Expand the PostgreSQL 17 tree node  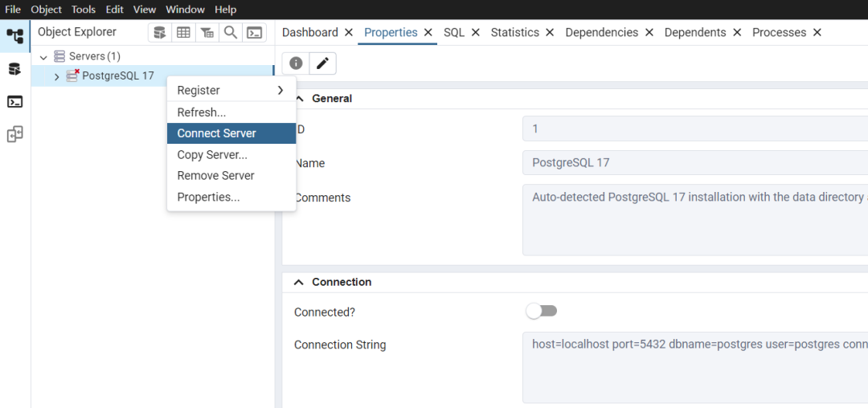point(56,76)
